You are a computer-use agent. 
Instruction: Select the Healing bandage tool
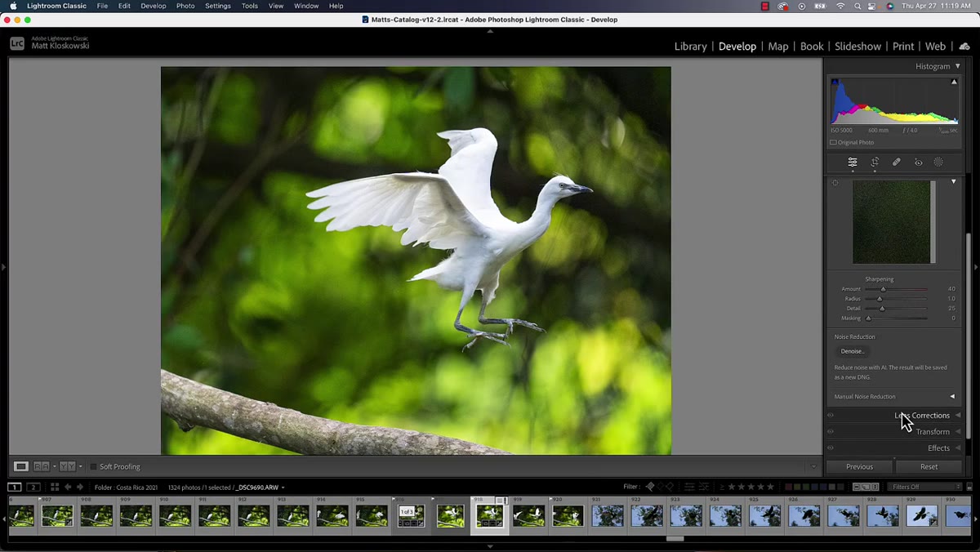click(897, 162)
